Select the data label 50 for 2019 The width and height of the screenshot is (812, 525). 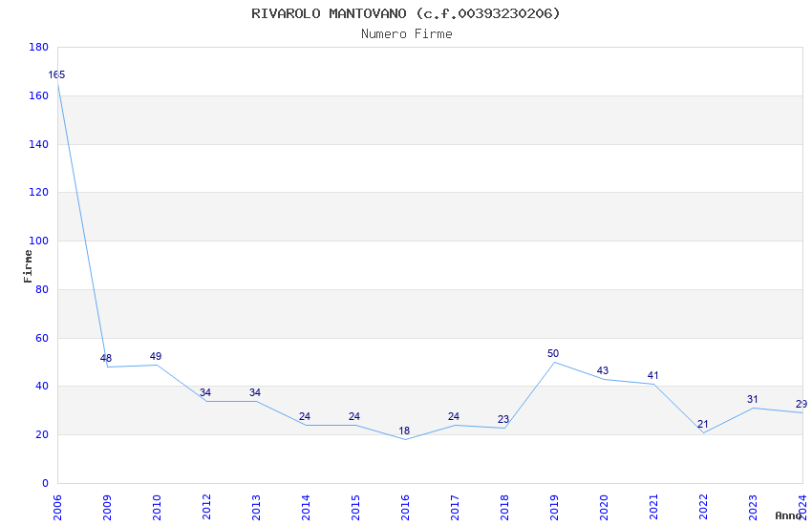tap(553, 353)
